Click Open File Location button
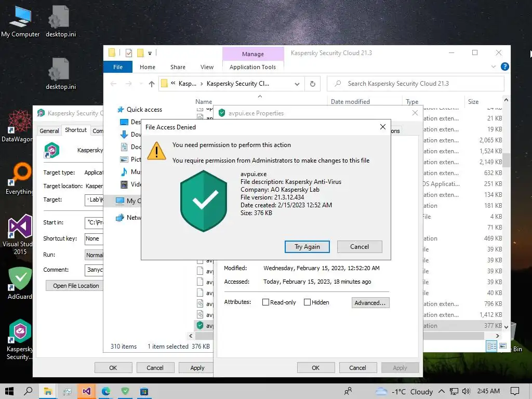The width and height of the screenshot is (532, 399). tap(76, 286)
